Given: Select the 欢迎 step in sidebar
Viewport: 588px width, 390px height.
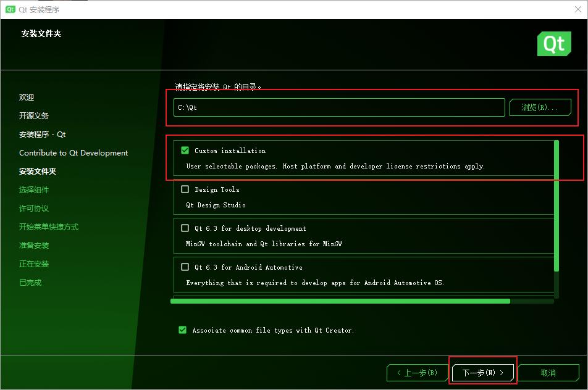Looking at the screenshot, I should [x=26, y=97].
